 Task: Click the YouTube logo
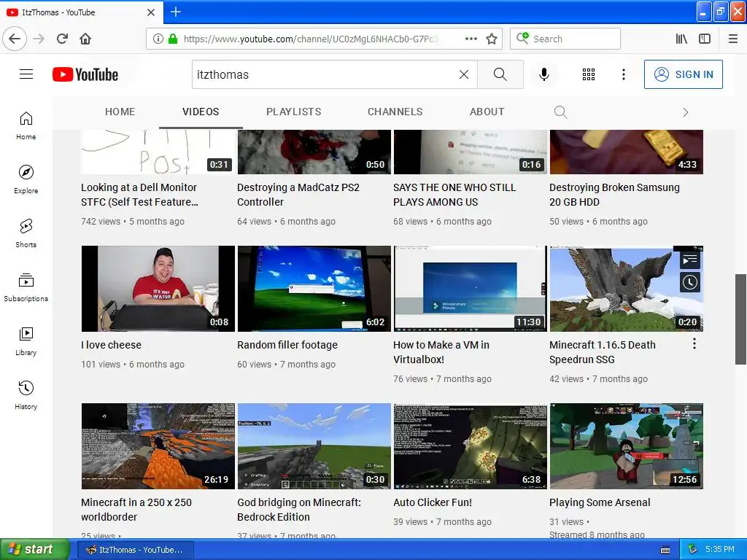(85, 75)
